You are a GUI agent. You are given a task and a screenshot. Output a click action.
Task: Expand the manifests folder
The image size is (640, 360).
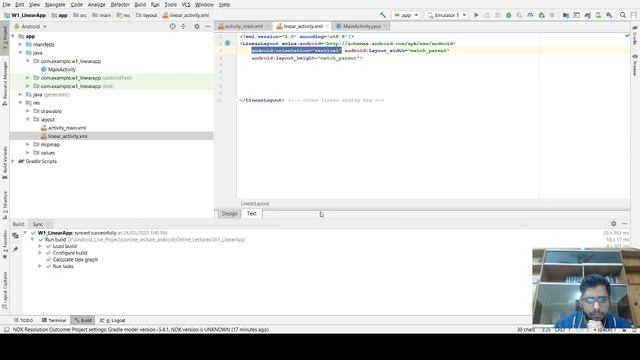pyautogui.click(x=20, y=44)
